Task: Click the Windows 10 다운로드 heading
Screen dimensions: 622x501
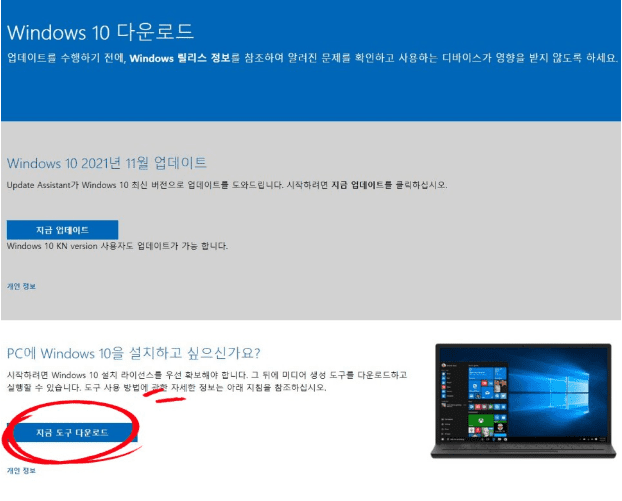Action: coord(100,32)
